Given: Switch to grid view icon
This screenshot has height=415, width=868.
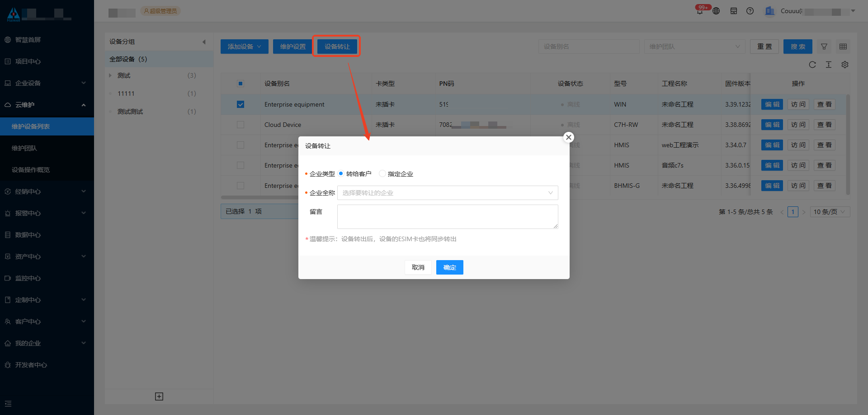Looking at the screenshot, I should (843, 47).
